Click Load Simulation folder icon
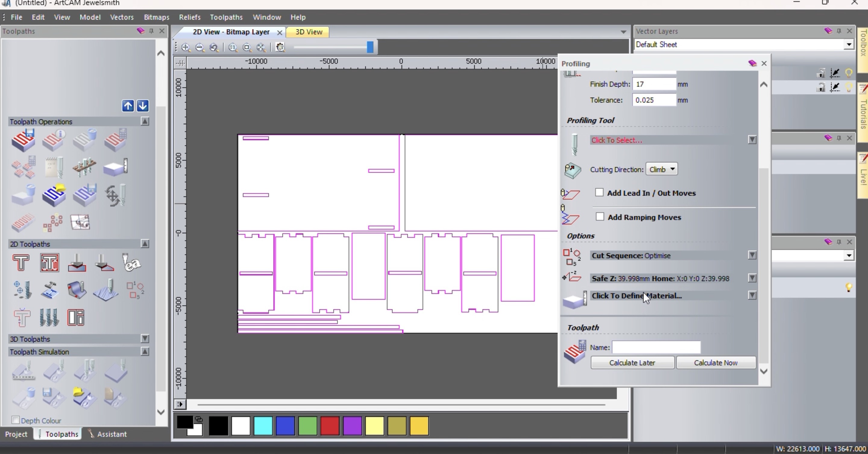The image size is (868, 454). tap(84, 397)
